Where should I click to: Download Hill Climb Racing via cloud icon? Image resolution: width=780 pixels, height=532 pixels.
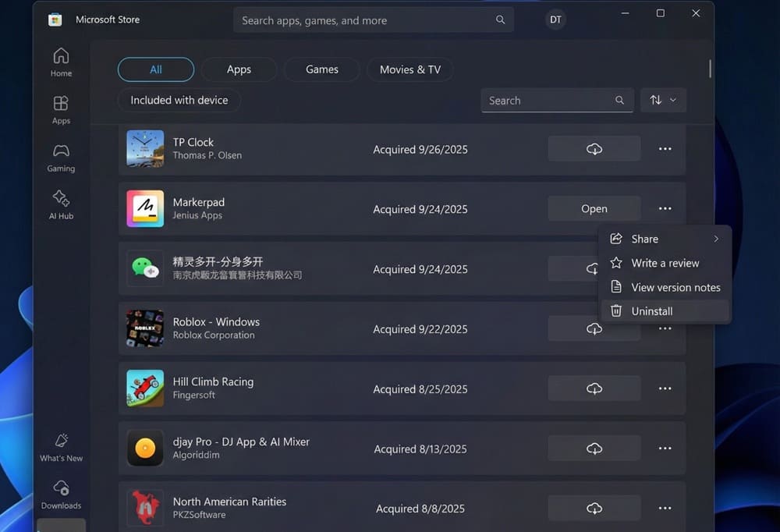coord(594,388)
